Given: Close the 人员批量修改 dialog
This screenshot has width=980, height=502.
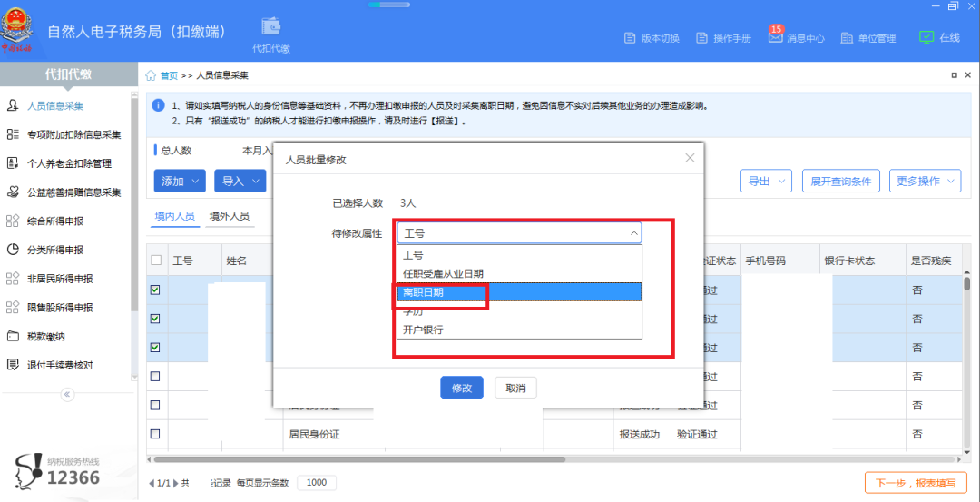Looking at the screenshot, I should 690,158.
